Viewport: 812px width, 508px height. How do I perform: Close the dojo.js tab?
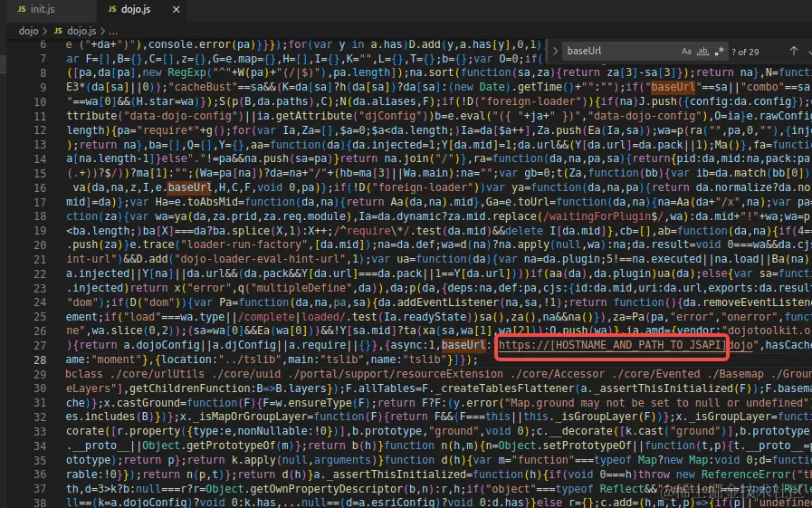coord(177,9)
